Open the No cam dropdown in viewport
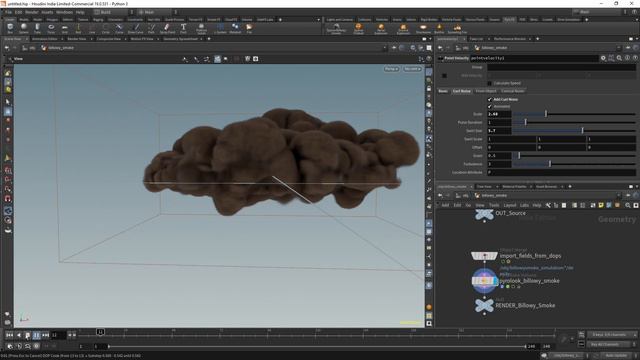Image resolution: width=640 pixels, height=360 pixels. (x=412, y=69)
